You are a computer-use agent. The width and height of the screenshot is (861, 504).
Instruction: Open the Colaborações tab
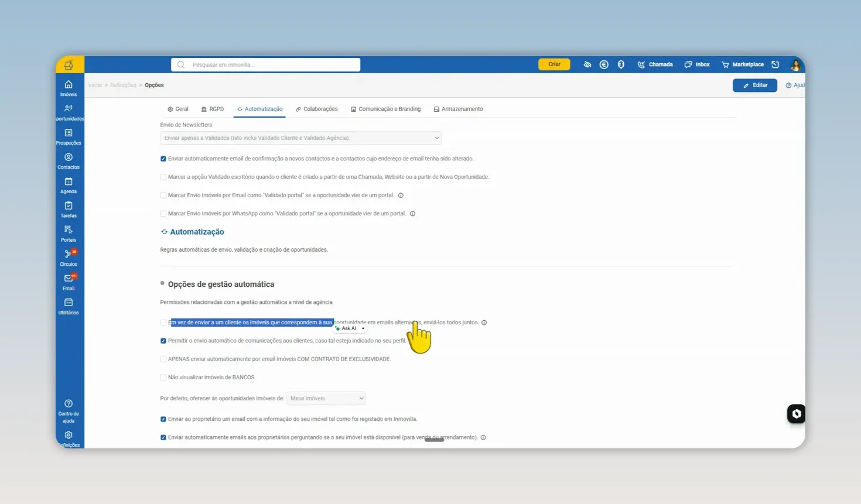coord(317,109)
